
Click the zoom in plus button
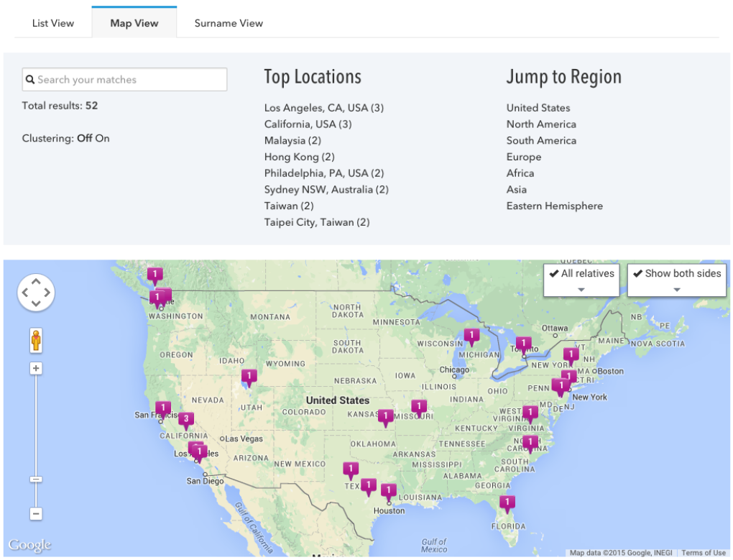coord(36,369)
